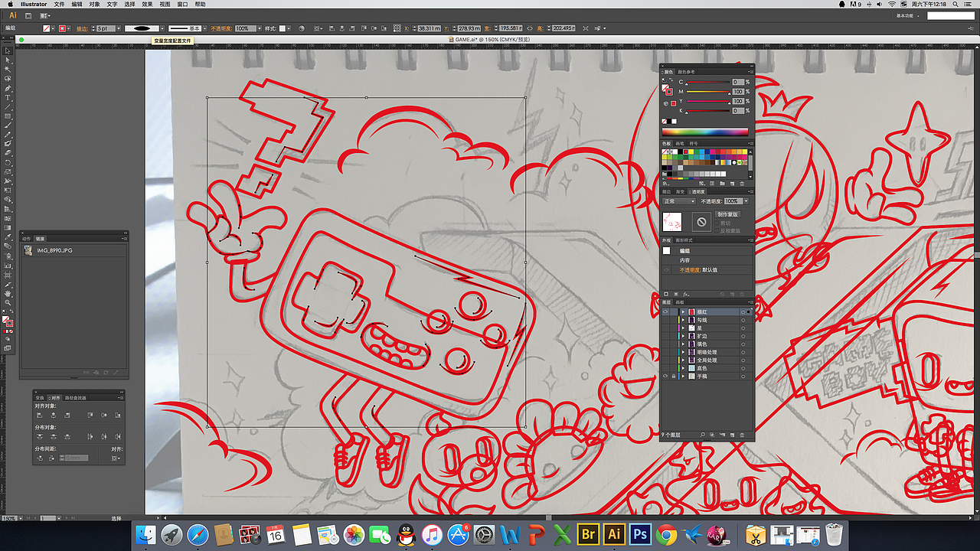The height and width of the screenshot is (551, 980).
Task: Click the Edit Original pencil icon in Links panel
Action: click(116, 373)
